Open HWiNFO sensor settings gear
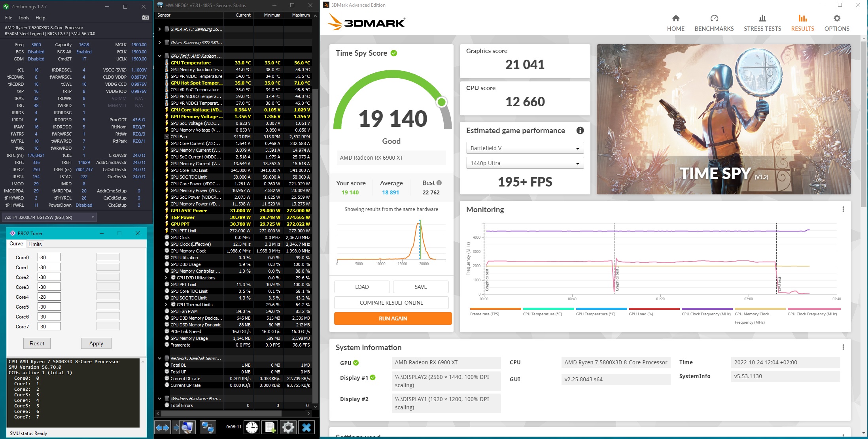The width and height of the screenshot is (868, 439). tap(288, 427)
